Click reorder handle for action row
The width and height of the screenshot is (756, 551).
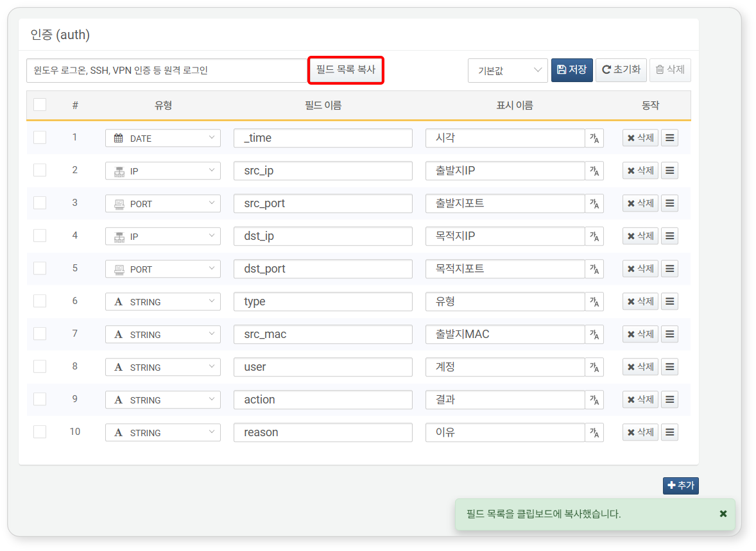(670, 400)
